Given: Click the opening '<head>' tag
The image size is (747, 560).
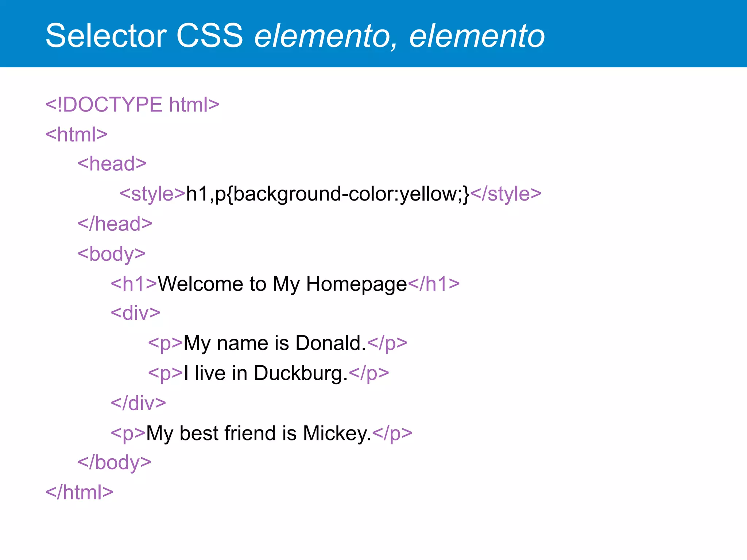Looking at the screenshot, I should tap(112, 164).
